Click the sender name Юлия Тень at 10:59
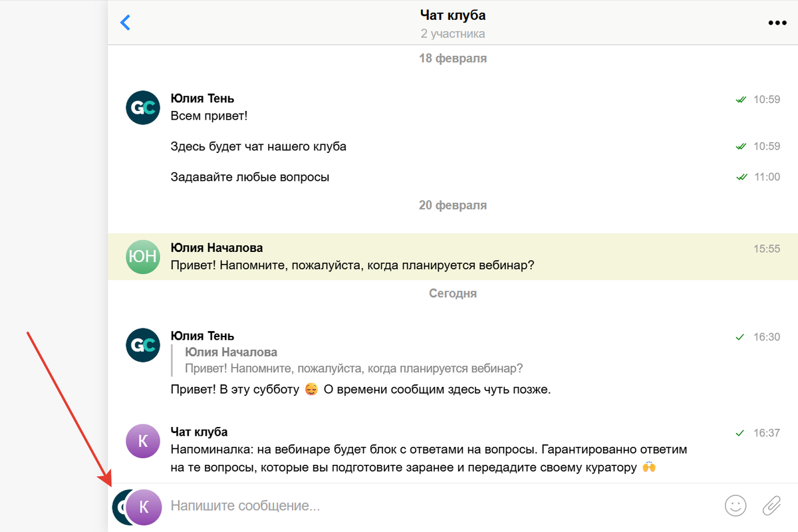 coord(202,98)
